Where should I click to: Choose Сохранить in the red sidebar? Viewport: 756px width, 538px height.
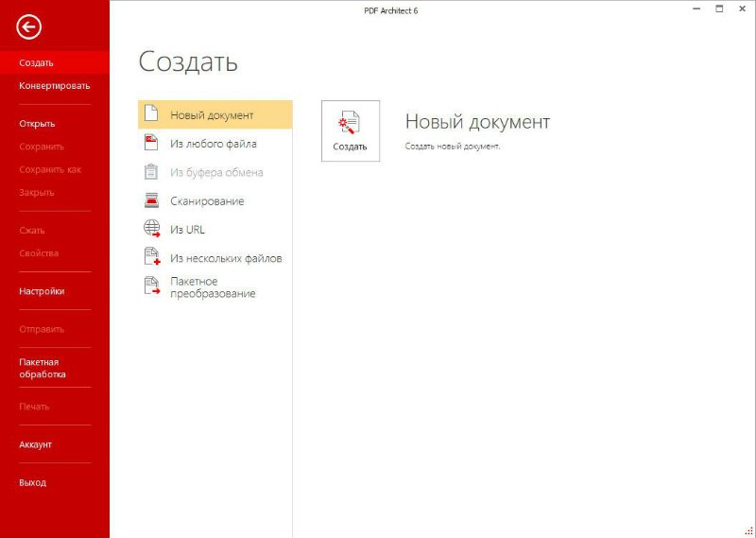pyautogui.click(x=42, y=147)
